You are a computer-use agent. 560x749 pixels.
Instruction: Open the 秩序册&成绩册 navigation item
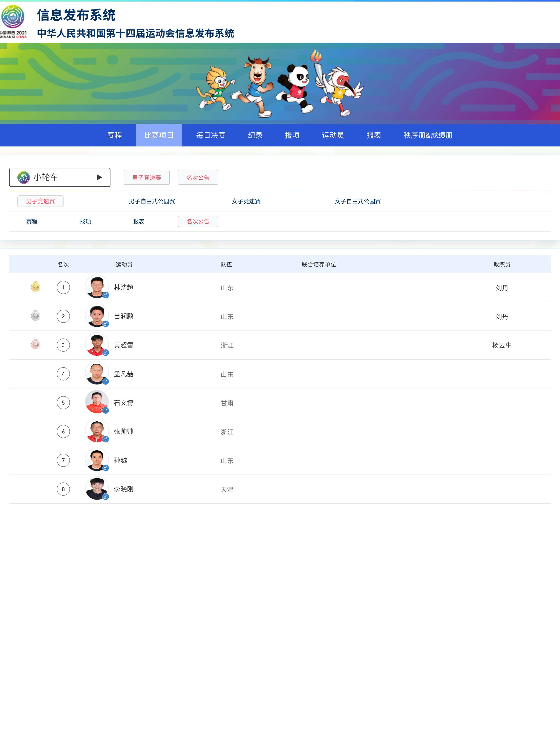428,135
